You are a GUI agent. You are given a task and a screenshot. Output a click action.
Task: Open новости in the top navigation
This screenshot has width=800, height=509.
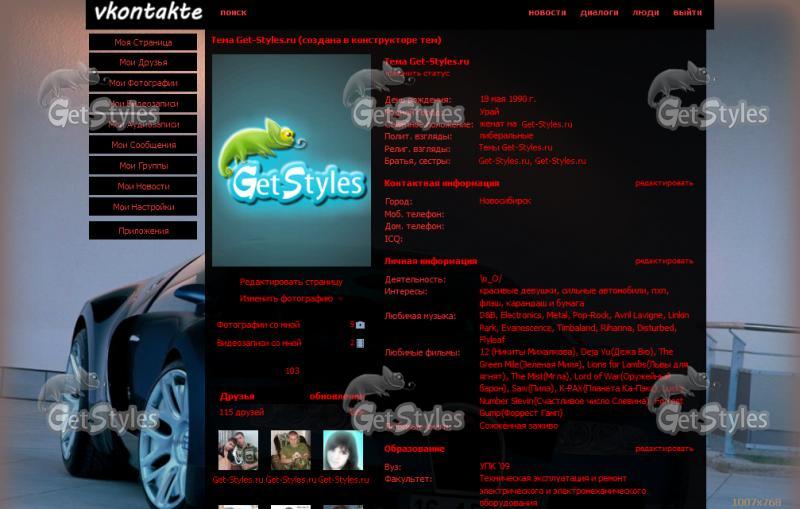[547, 13]
